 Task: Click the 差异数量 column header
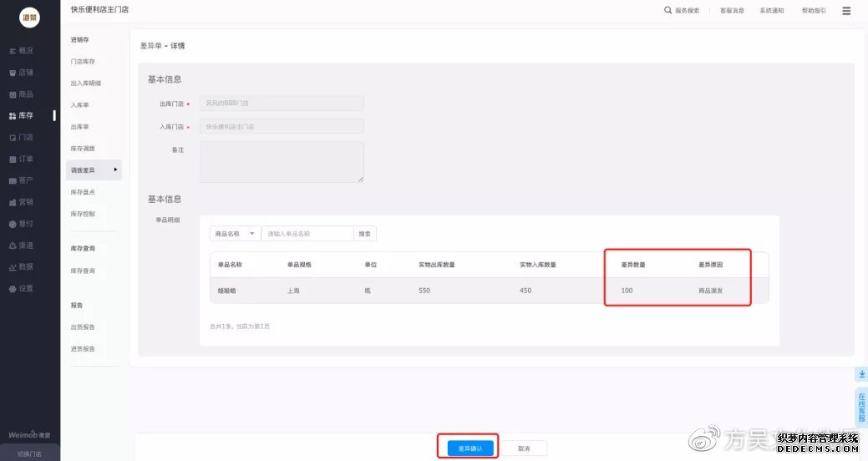pos(632,265)
